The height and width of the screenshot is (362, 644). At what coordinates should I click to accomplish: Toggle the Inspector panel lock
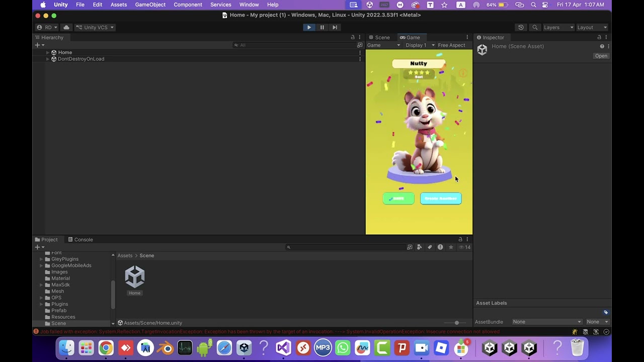pos(599,37)
